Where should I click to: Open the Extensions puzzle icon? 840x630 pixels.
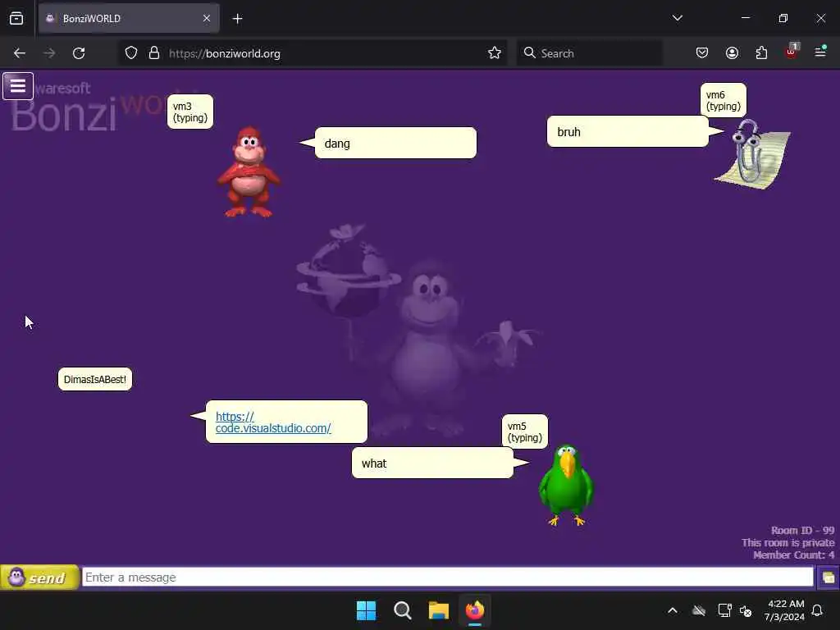(x=761, y=53)
